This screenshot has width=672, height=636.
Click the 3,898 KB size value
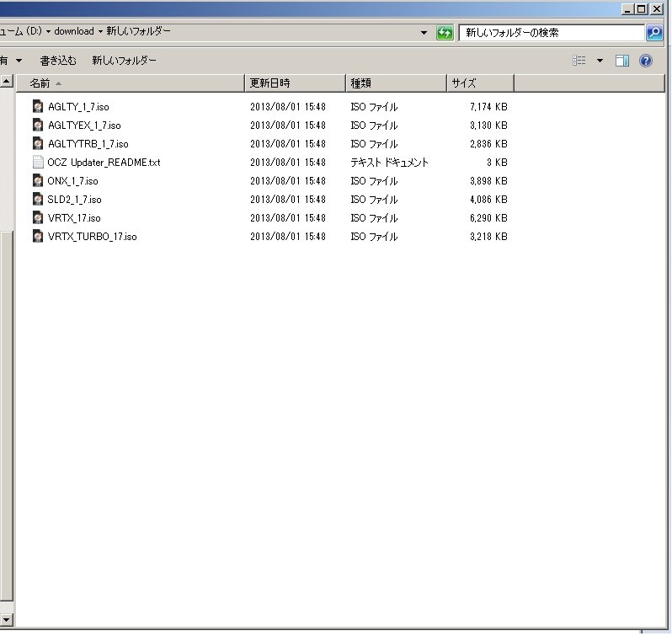pyautogui.click(x=488, y=181)
